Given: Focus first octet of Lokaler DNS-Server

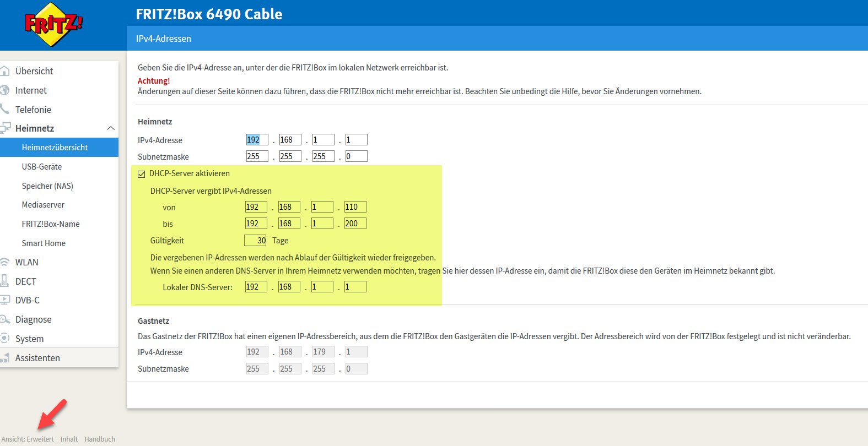Looking at the screenshot, I should [256, 287].
